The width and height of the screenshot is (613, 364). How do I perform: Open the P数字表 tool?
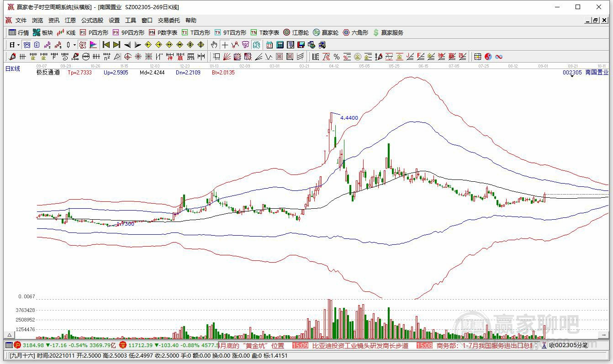click(163, 32)
